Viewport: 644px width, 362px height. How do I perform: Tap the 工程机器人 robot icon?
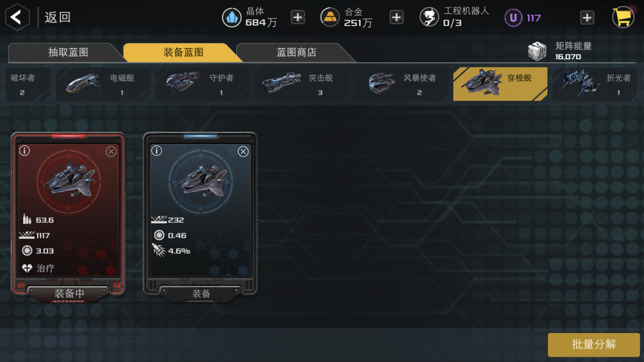429,17
